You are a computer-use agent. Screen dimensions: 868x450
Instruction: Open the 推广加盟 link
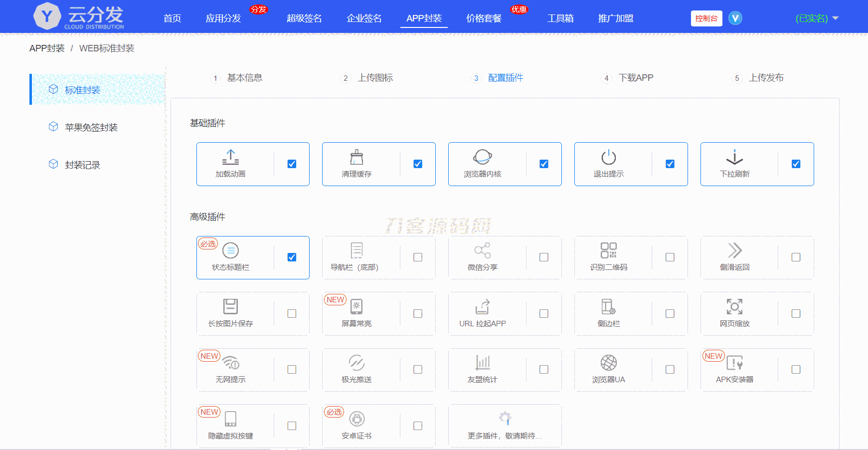click(616, 18)
